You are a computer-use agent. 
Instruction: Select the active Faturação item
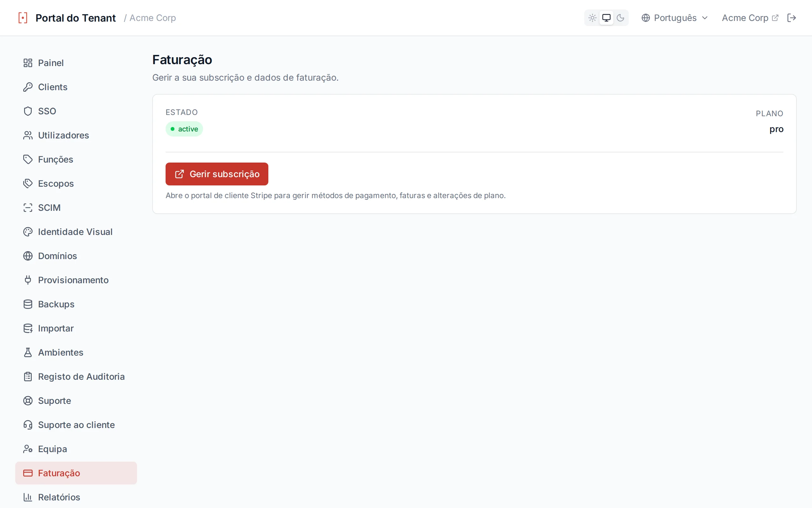coord(76,473)
